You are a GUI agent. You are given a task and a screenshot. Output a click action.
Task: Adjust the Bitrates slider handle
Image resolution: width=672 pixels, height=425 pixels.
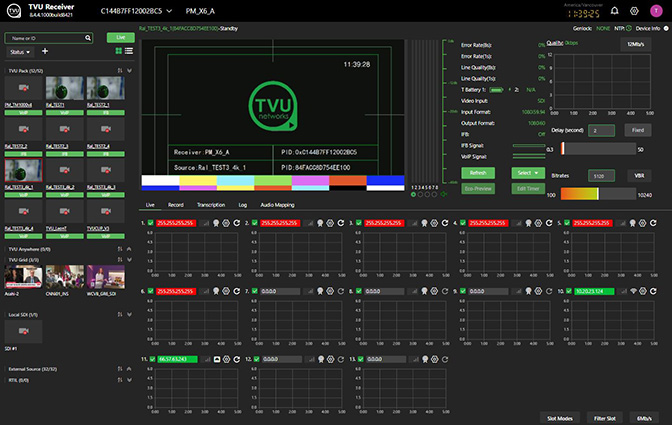pos(598,194)
